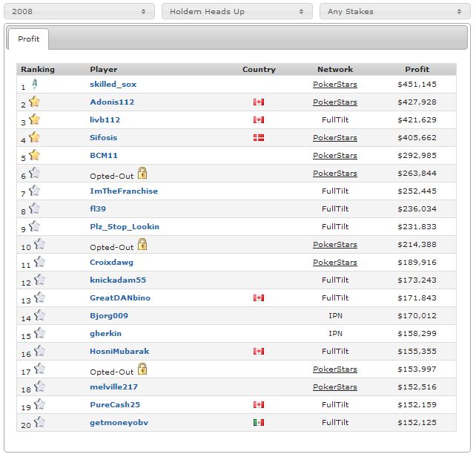Click the grey star beside gherkin
The image size is (476, 454).
(x=40, y=333)
